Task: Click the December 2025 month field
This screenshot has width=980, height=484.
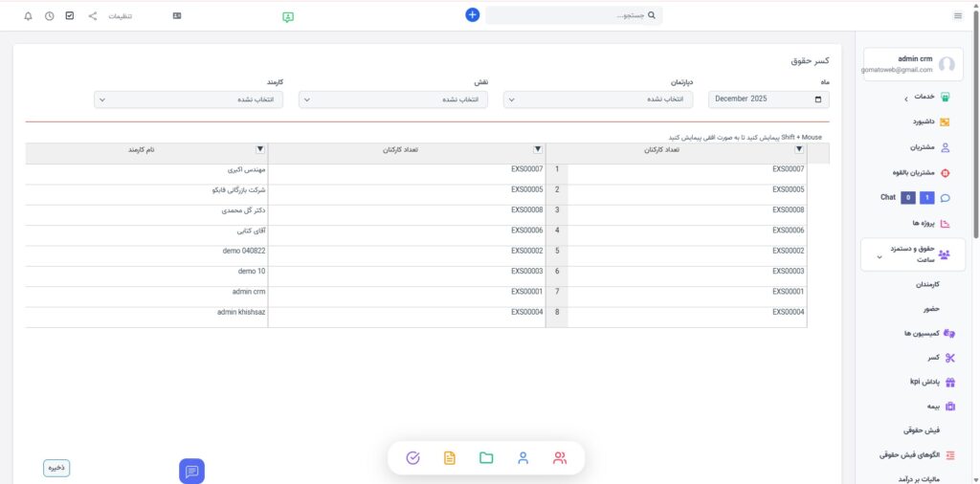Action: [x=768, y=99]
